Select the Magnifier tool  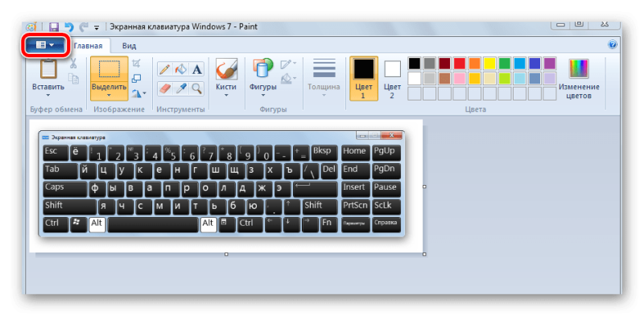[197, 88]
